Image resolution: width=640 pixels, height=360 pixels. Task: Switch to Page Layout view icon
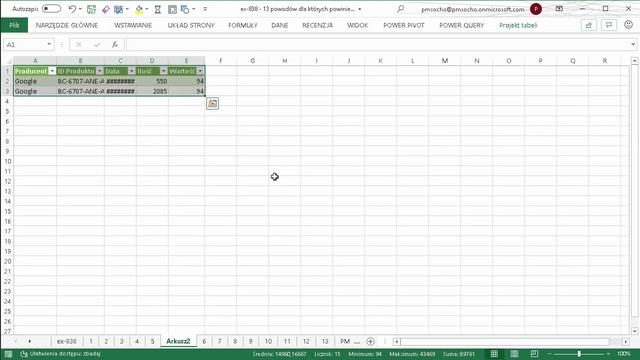coord(514,354)
